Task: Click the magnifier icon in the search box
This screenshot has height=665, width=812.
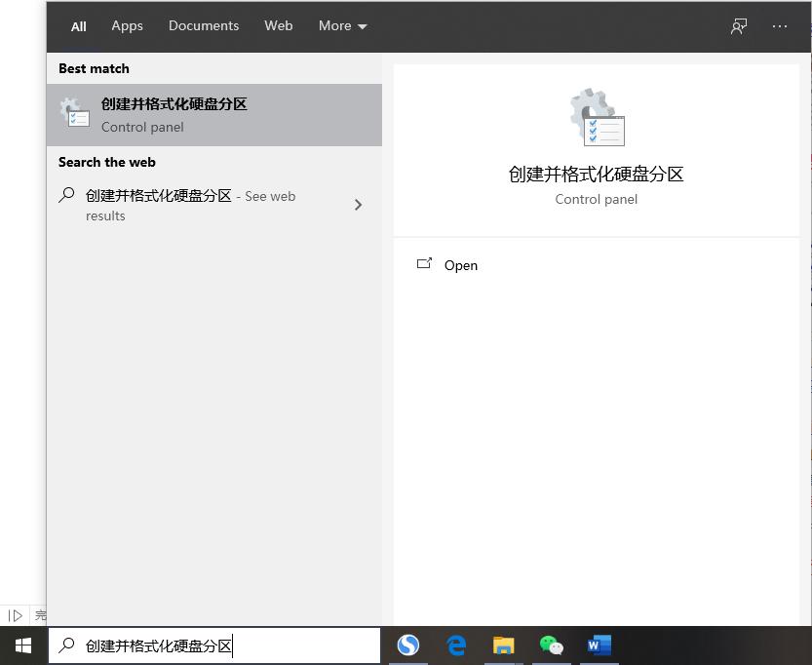Action: [x=66, y=645]
